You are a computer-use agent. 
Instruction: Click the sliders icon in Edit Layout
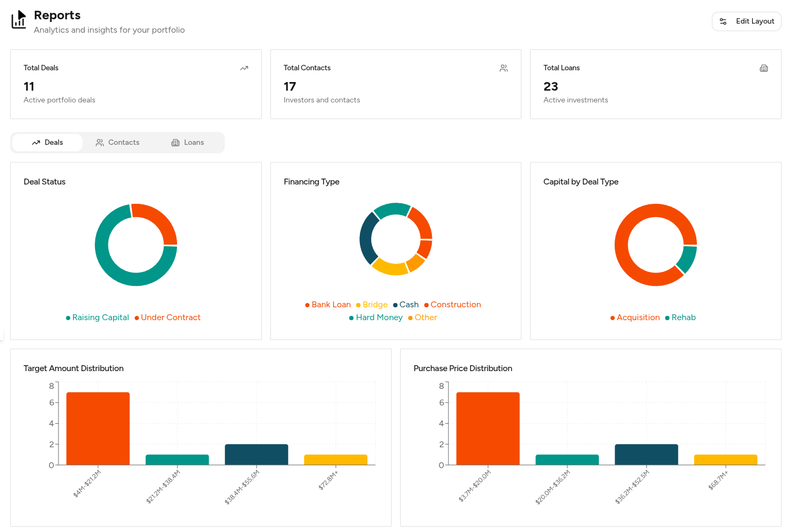click(723, 21)
